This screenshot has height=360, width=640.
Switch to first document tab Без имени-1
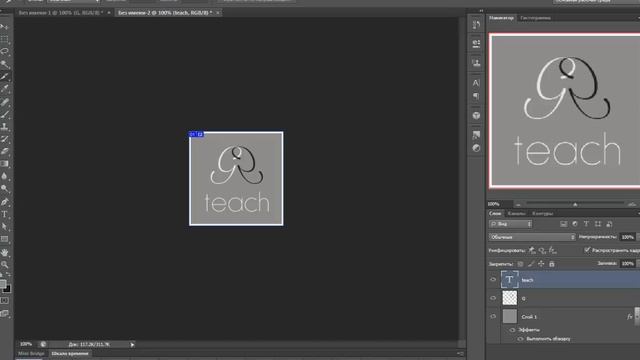tap(60, 13)
